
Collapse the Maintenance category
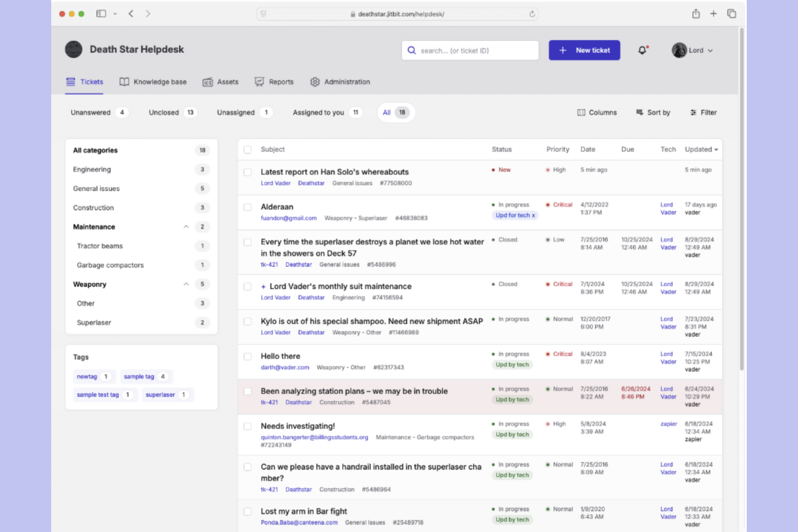(x=186, y=226)
